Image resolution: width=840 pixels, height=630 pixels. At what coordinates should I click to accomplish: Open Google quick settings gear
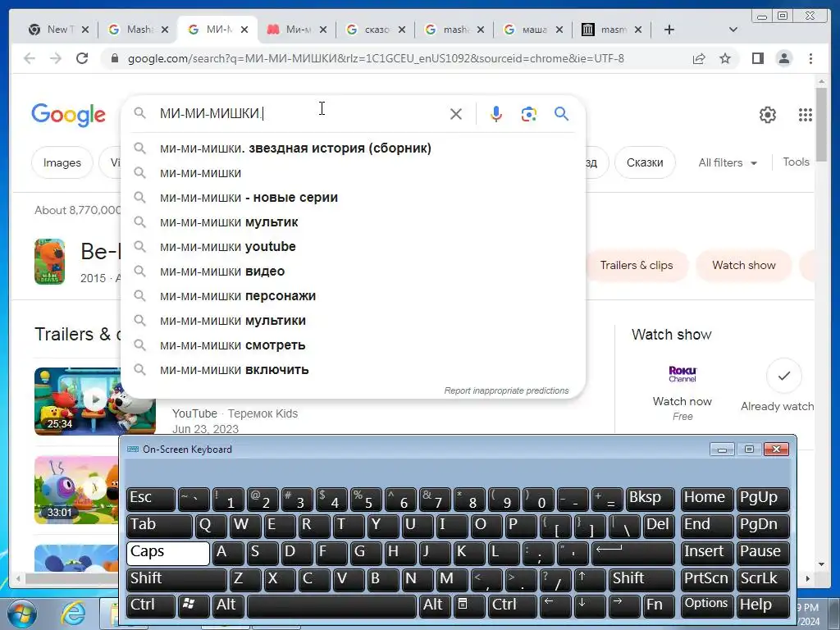[768, 115]
